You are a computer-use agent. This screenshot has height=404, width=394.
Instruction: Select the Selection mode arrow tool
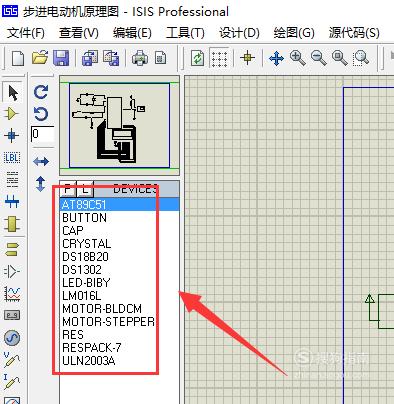pos(13,93)
